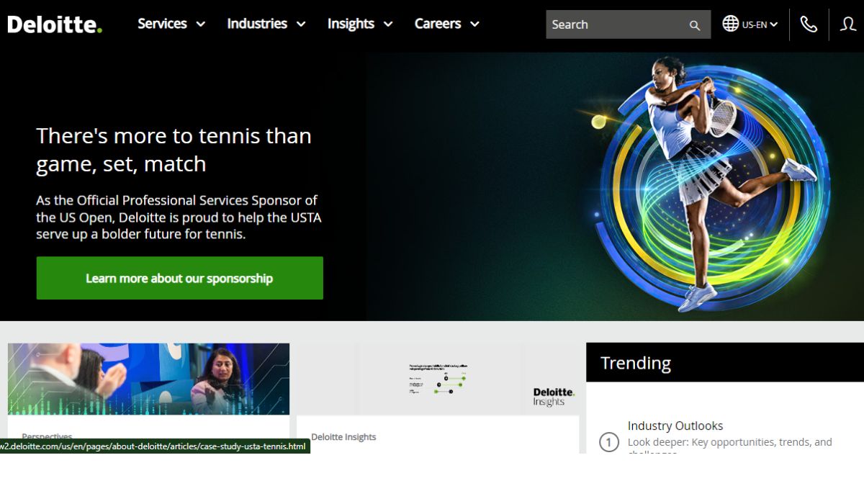Expand the Insights menu chevron
Screen dimensions: 864x504
388,24
